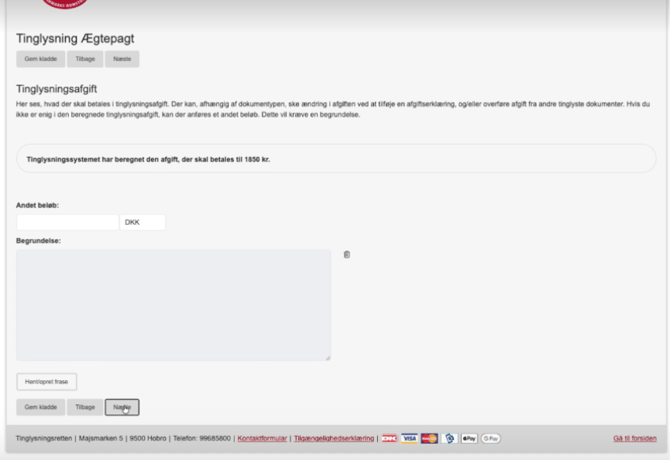
Task: Open the Tilgængelighedserklæring link
Action: 334,438
